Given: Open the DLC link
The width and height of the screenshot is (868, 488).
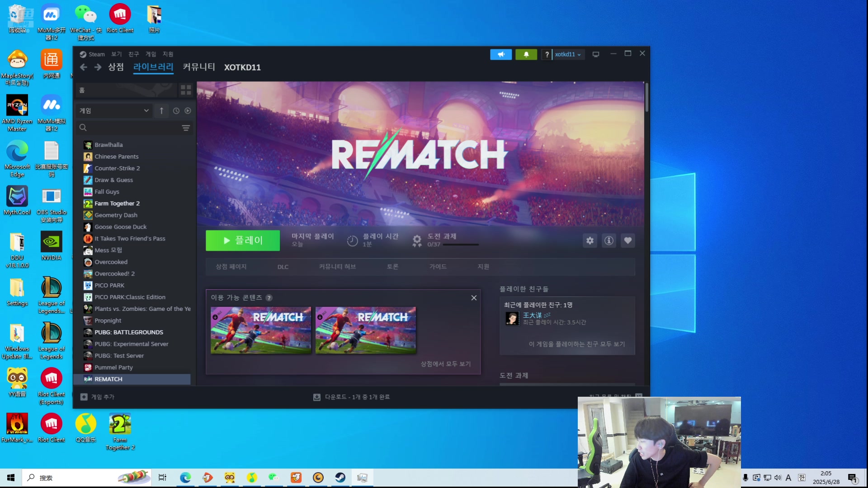Looking at the screenshot, I should tap(283, 267).
